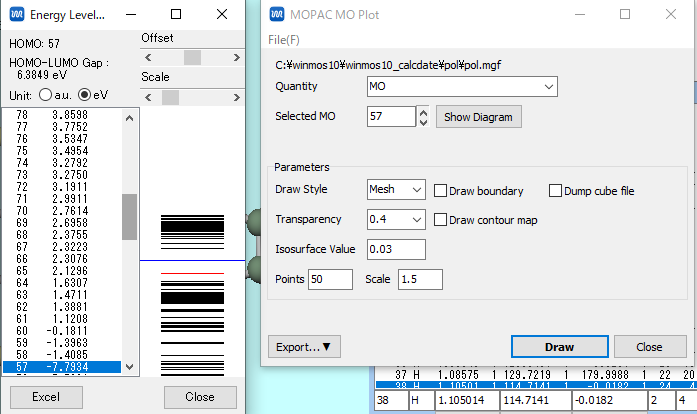697x414 pixels.
Task: Select orbital 75 with energy 3.4954
Action: click(62, 151)
